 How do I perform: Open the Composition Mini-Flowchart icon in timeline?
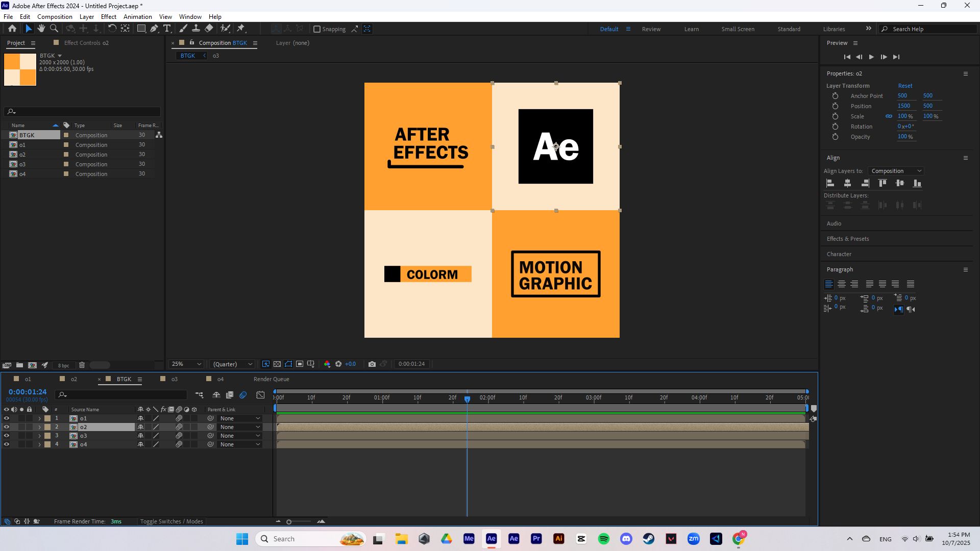199,395
